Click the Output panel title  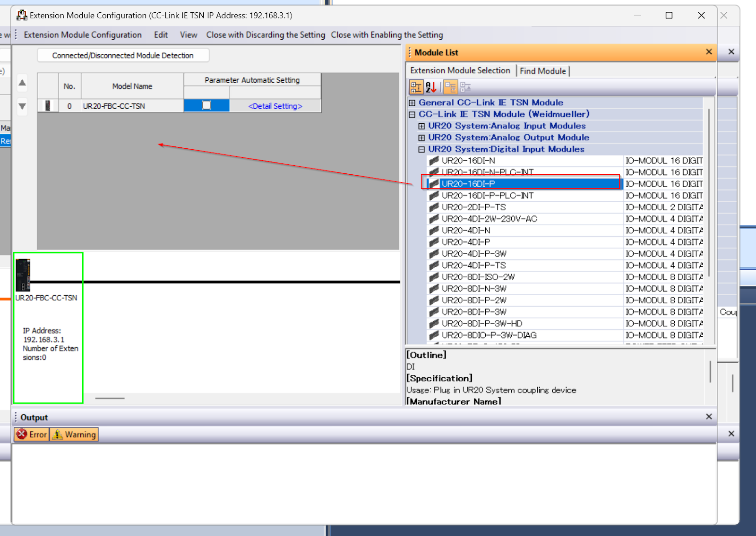[34, 417]
